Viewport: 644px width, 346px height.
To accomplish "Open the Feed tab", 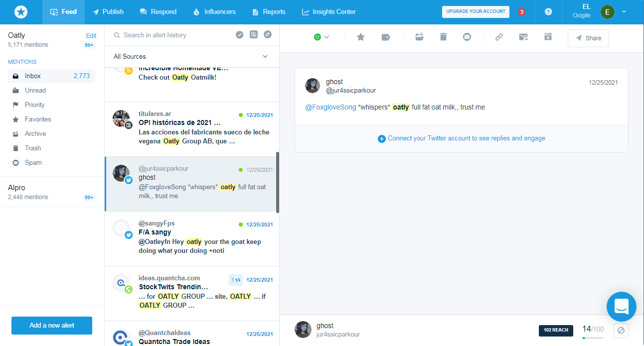I will [63, 12].
